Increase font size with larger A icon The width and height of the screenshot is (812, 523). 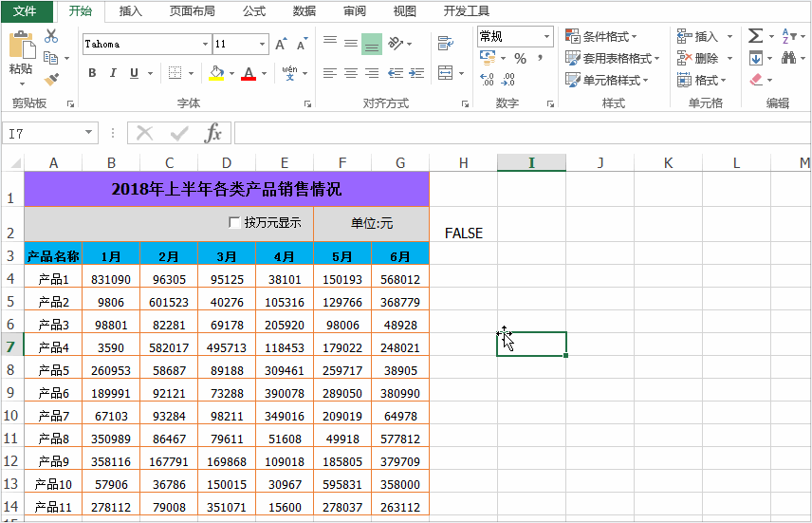281,44
